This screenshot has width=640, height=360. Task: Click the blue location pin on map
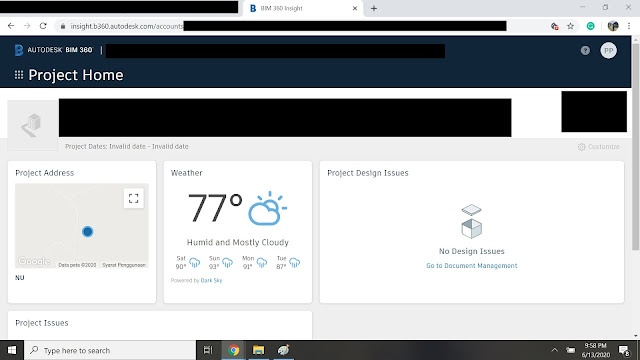87,232
